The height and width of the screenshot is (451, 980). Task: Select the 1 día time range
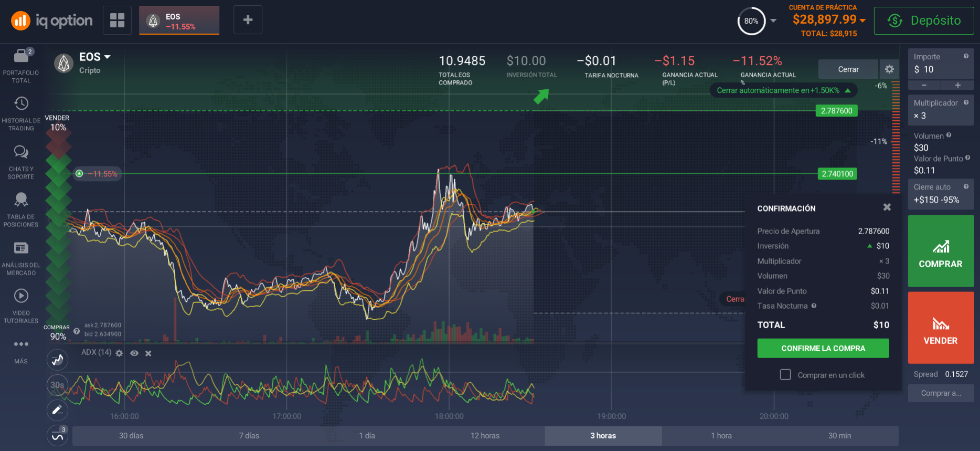click(367, 436)
